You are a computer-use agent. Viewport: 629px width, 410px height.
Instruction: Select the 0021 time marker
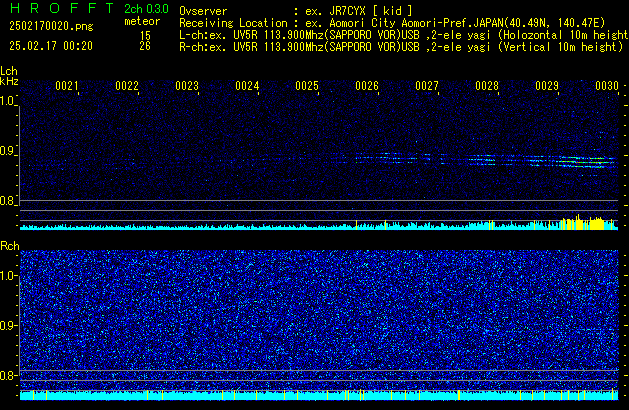[x=67, y=86]
